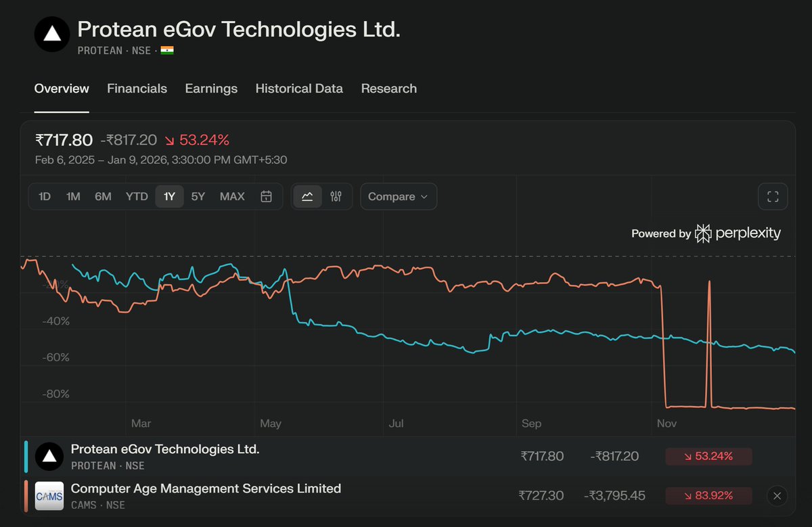Select the 5Y time range
The height and width of the screenshot is (527, 812).
(198, 197)
